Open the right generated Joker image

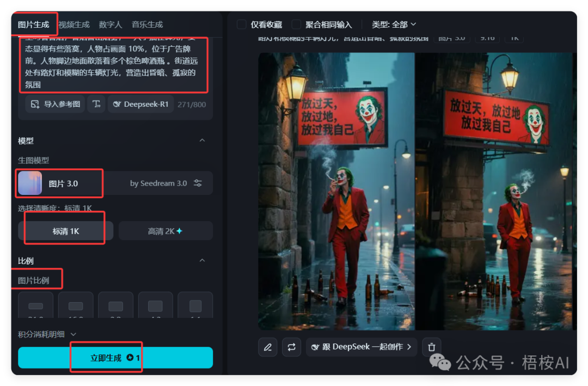click(x=494, y=191)
